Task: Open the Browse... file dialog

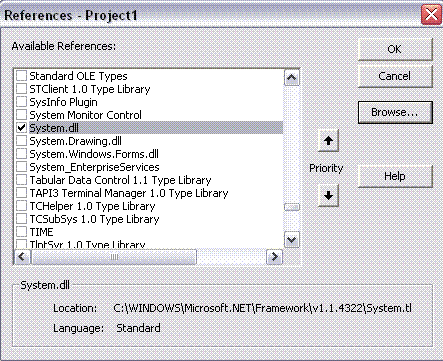Action: [x=395, y=112]
